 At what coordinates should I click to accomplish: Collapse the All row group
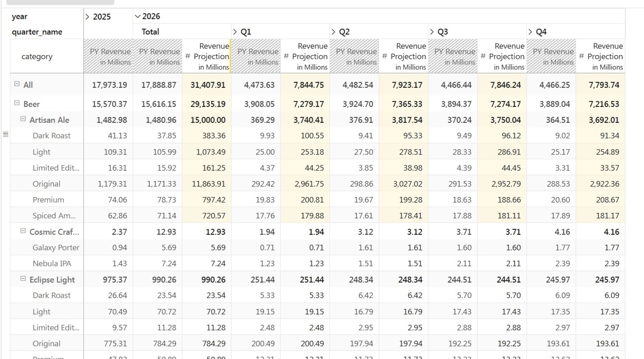pos(17,84)
